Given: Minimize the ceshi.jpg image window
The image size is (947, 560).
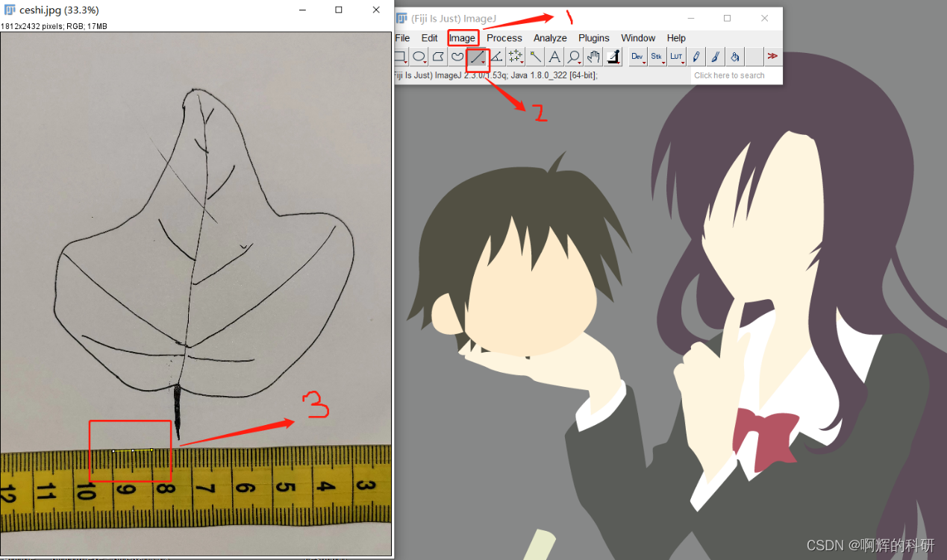Looking at the screenshot, I should coord(303,10).
